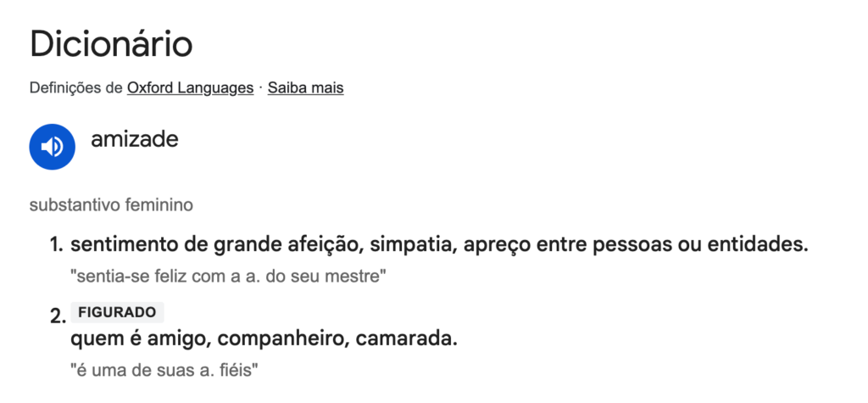868x403 pixels.
Task: Click the list number 1 marker
Action: click(57, 246)
